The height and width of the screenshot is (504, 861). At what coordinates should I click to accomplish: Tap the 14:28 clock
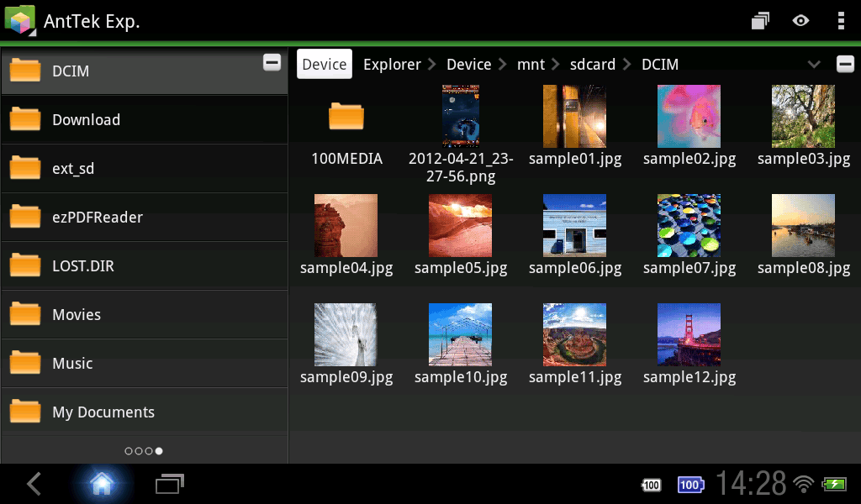(751, 484)
